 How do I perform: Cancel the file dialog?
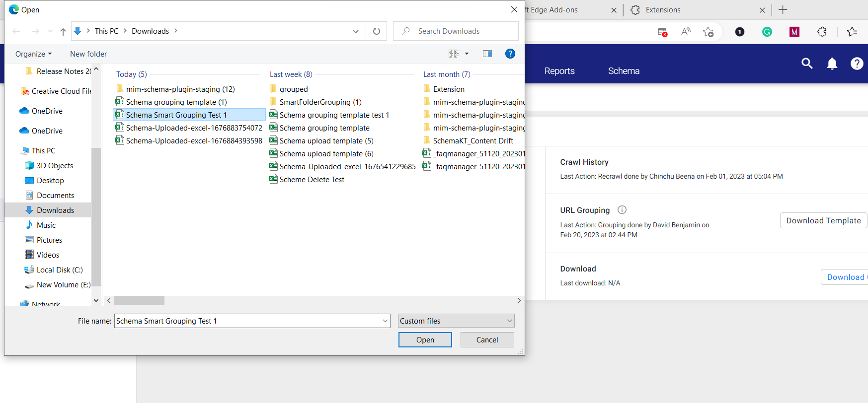point(487,339)
